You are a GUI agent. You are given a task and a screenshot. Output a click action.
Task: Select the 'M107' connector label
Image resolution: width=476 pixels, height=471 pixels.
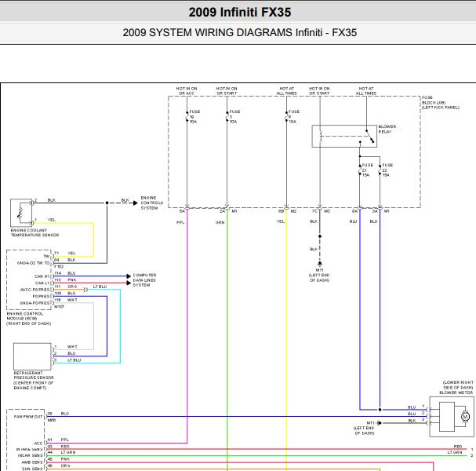click(59, 307)
